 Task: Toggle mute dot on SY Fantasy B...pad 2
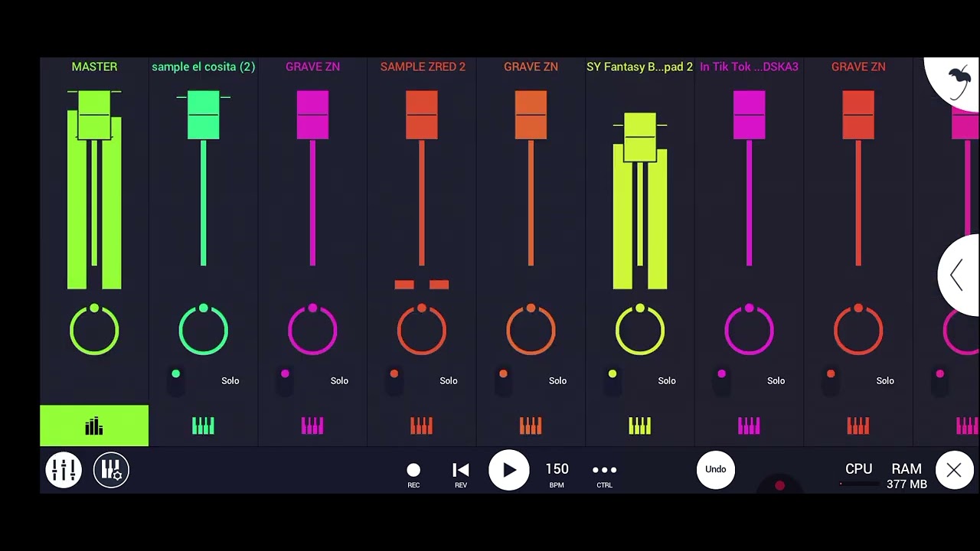coord(612,374)
